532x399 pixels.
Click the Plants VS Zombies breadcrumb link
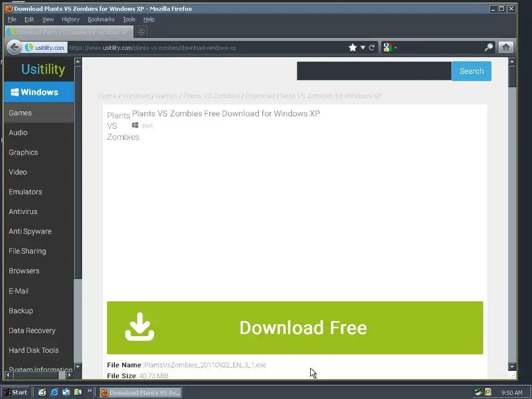coord(211,96)
